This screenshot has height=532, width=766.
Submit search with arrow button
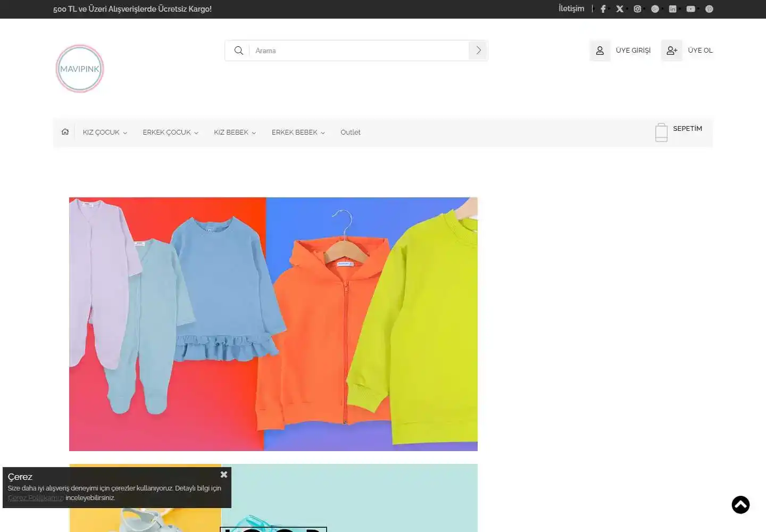(x=478, y=51)
